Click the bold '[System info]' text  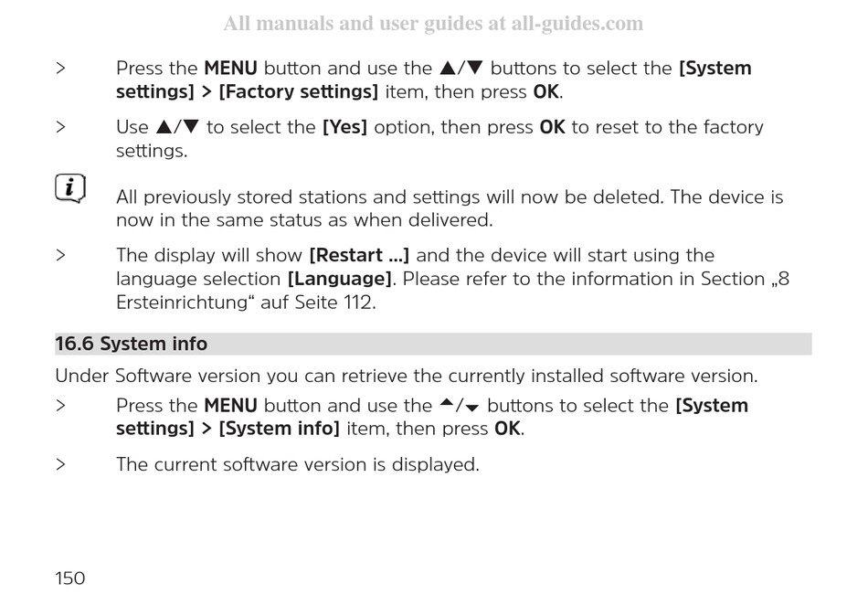pos(279,429)
